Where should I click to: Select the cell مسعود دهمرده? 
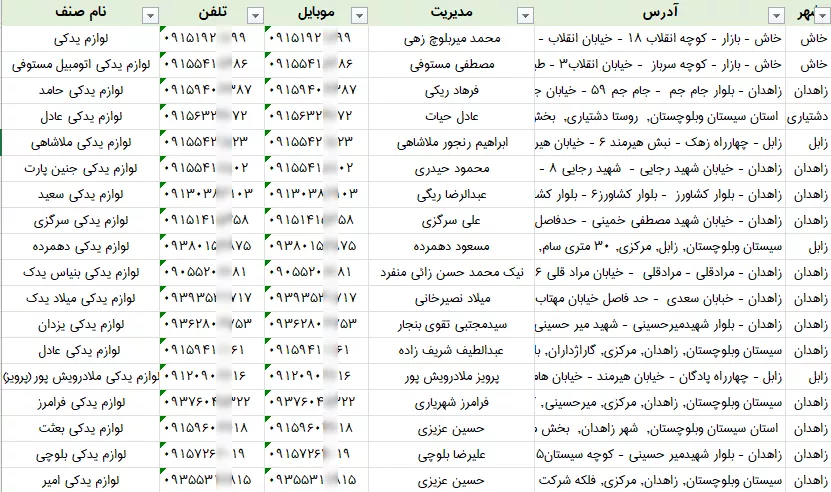[x=452, y=247]
